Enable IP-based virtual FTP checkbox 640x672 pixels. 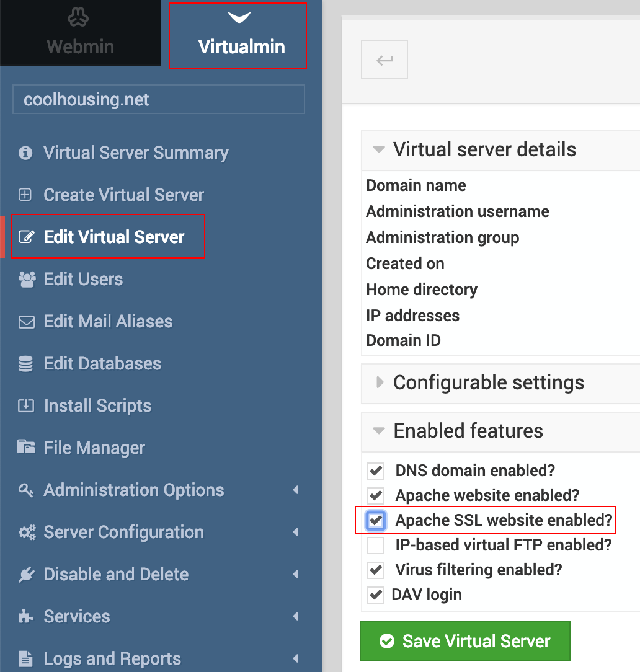376,545
